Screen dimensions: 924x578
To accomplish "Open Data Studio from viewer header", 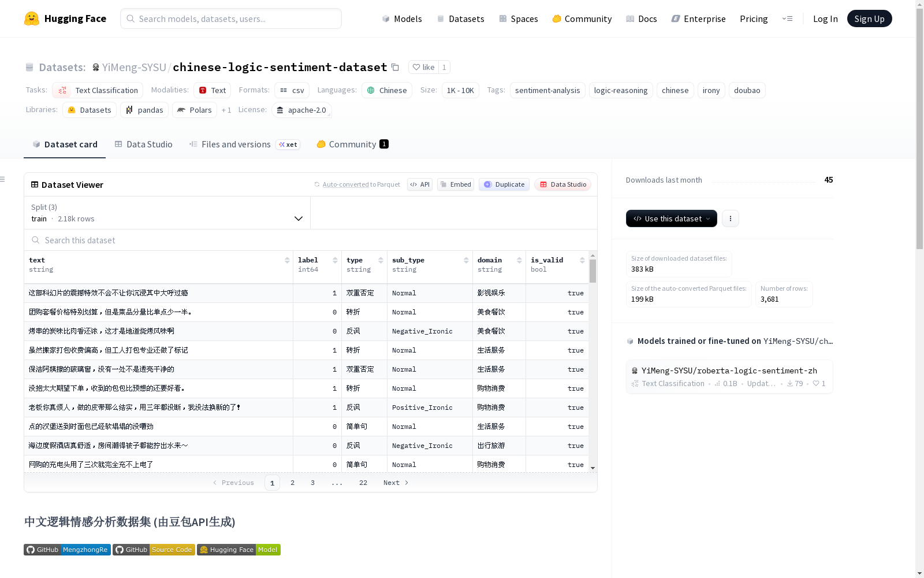I will [x=563, y=184].
